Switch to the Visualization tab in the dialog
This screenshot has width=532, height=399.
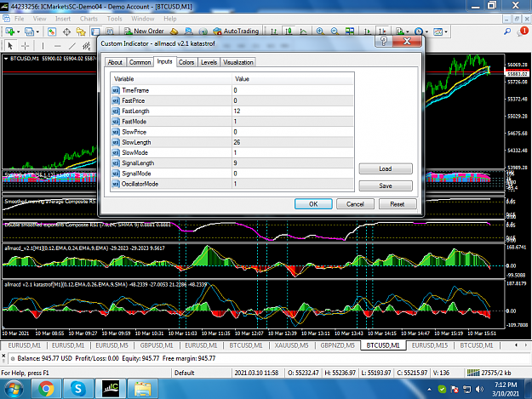(237, 62)
